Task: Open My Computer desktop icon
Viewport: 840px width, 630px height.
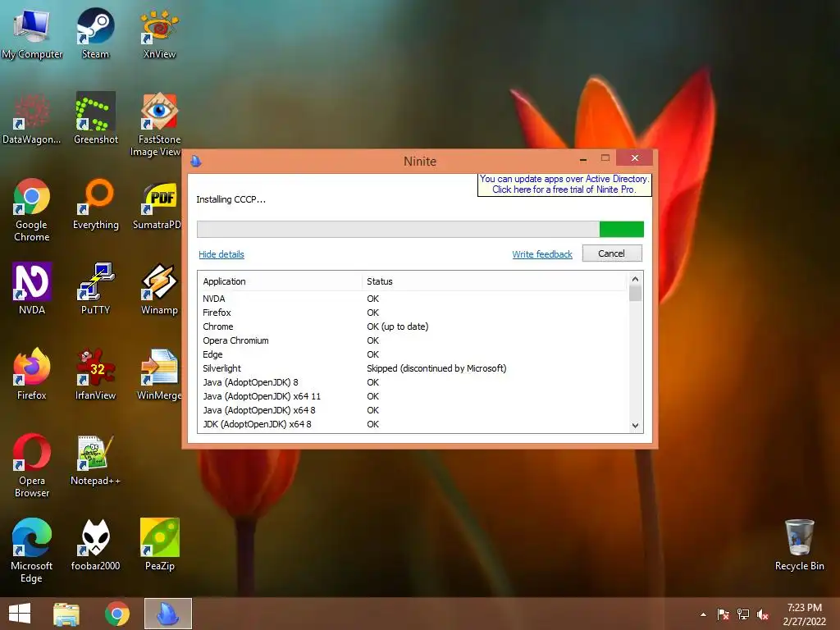Action: 32,33
